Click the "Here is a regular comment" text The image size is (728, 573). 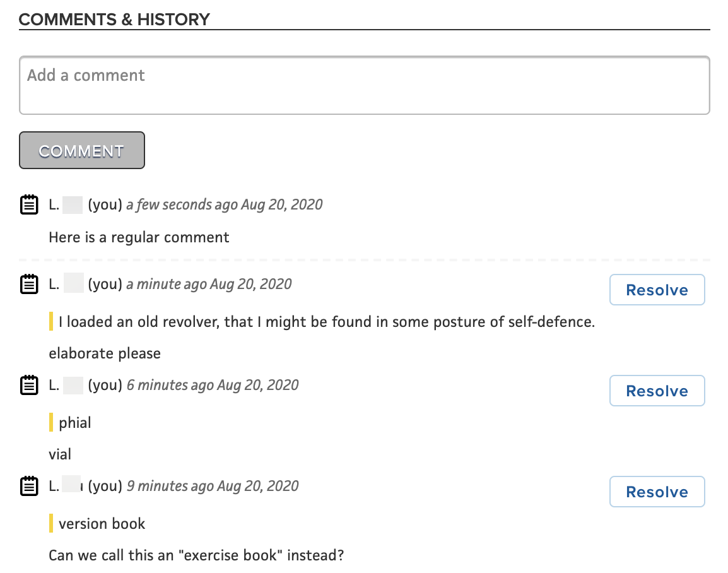coord(139,237)
